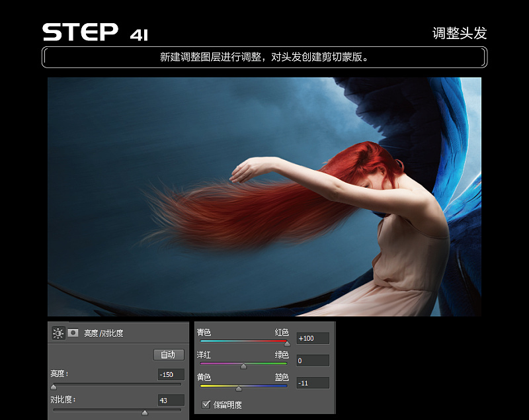Screen dimensions: 529x420
Task: Click the Brightness/Contrast sun icon
Action: pyautogui.click(x=58, y=333)
